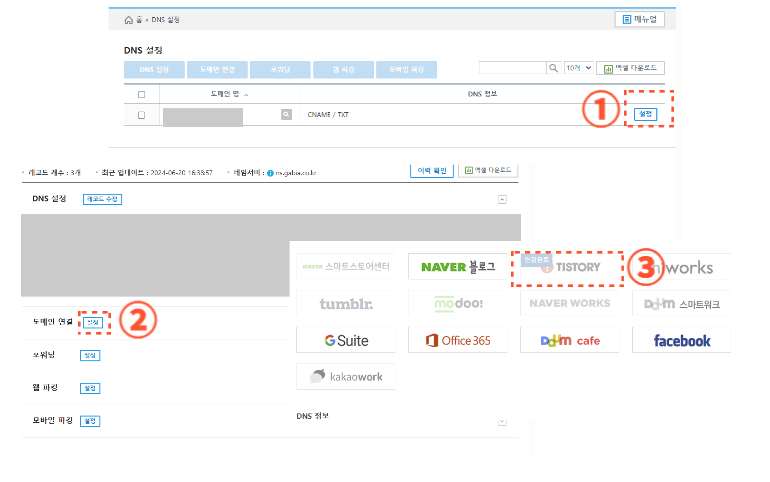
Task: Tick the checkbox on the CNAME / TXT row
Action: pos(141,115)
